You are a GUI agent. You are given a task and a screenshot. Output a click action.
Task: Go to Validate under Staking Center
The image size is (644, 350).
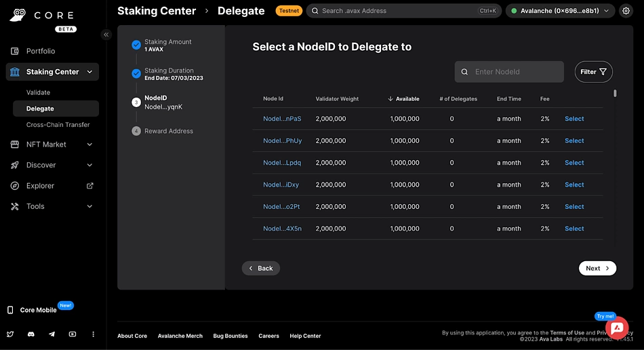38,92
